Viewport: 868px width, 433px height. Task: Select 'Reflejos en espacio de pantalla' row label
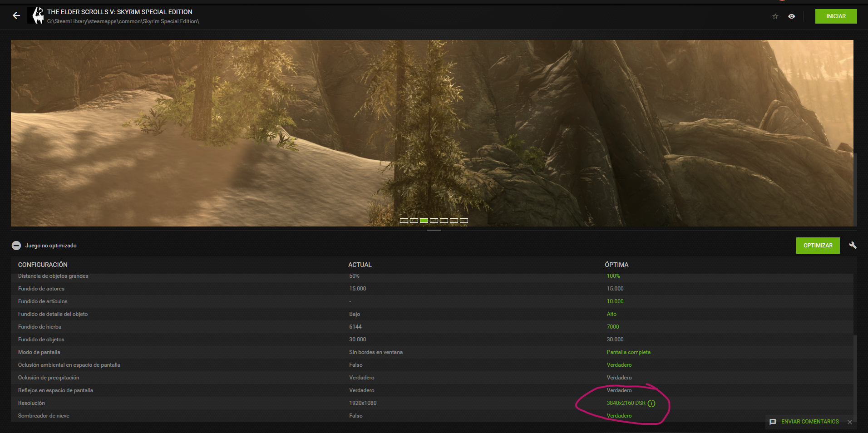[55, 390]
